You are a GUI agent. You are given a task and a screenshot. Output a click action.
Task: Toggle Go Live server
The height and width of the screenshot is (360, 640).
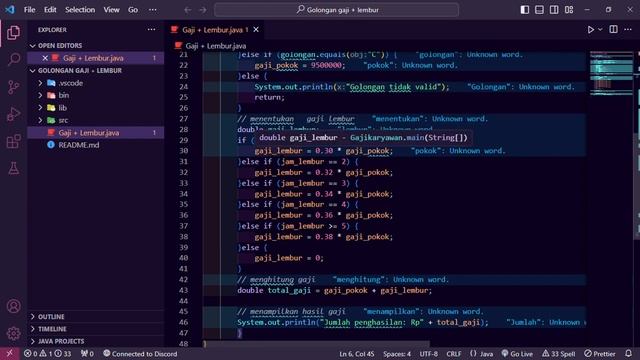(x=517, y=354)
